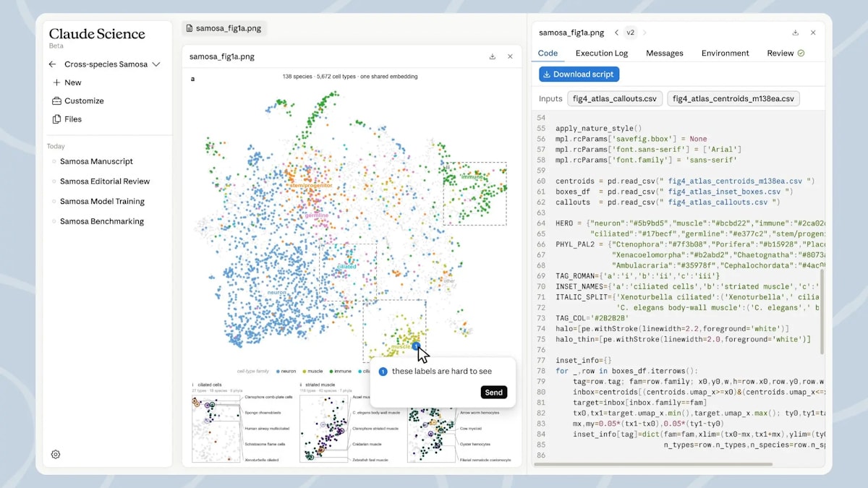Select the samosa_fig1a.png file tab
Viewport: 868px width, 488px height.
pyautogui.click(x=224, y=28)
